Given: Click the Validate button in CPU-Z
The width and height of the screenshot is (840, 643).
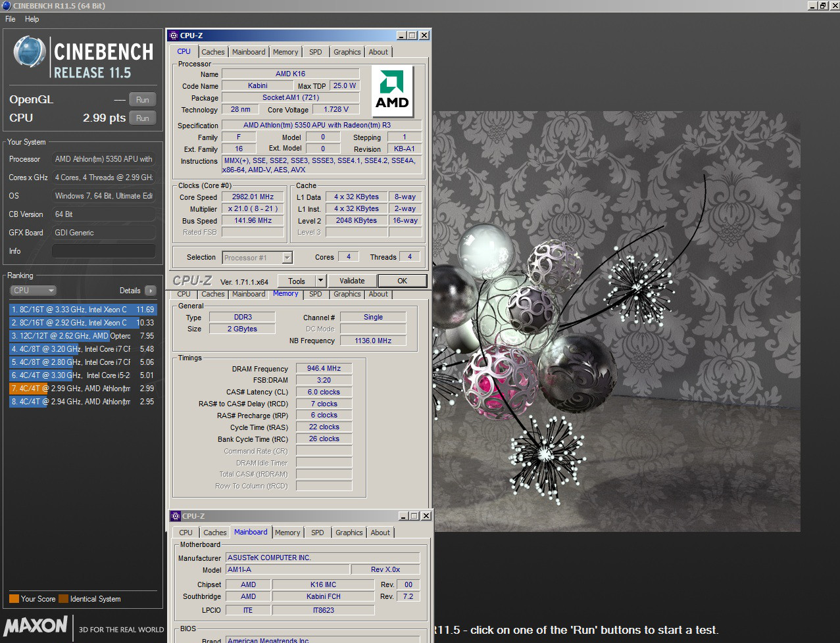Looking at the screenshot, I should coord(352,281).
